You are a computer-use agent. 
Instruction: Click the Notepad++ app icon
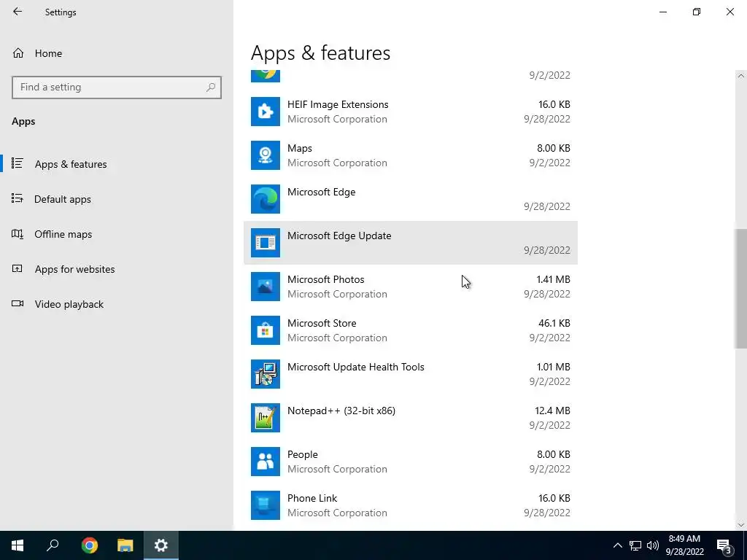click(266, 418)
